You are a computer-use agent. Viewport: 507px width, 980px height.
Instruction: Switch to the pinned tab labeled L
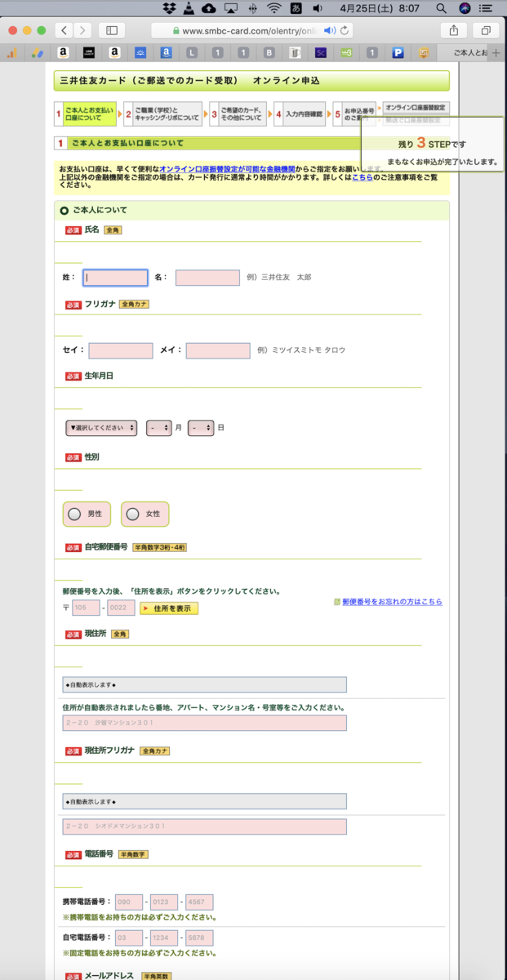191,52
